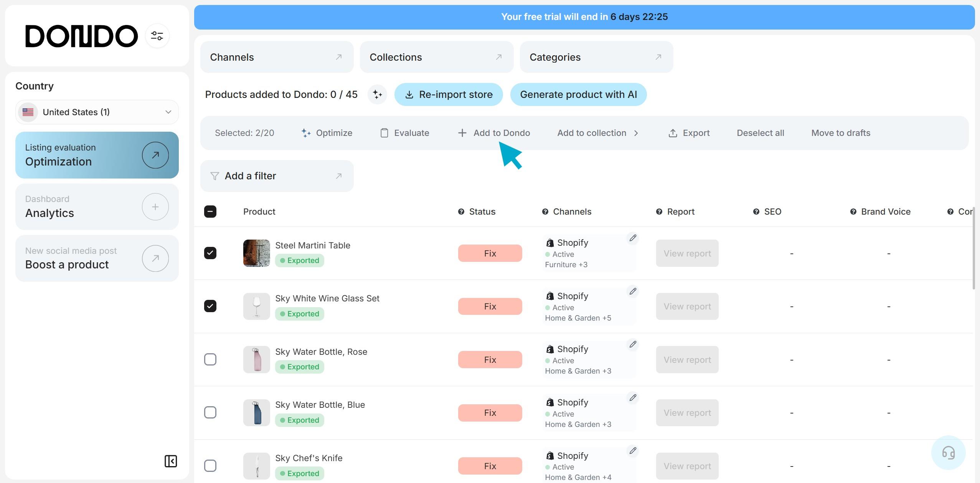Click the Steel Martini Table thumbnail
980x483 pixels.
[256, 253]
